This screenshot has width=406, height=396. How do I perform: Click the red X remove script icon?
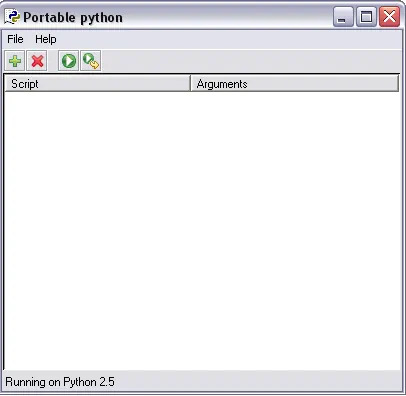(x=37, y=61)
